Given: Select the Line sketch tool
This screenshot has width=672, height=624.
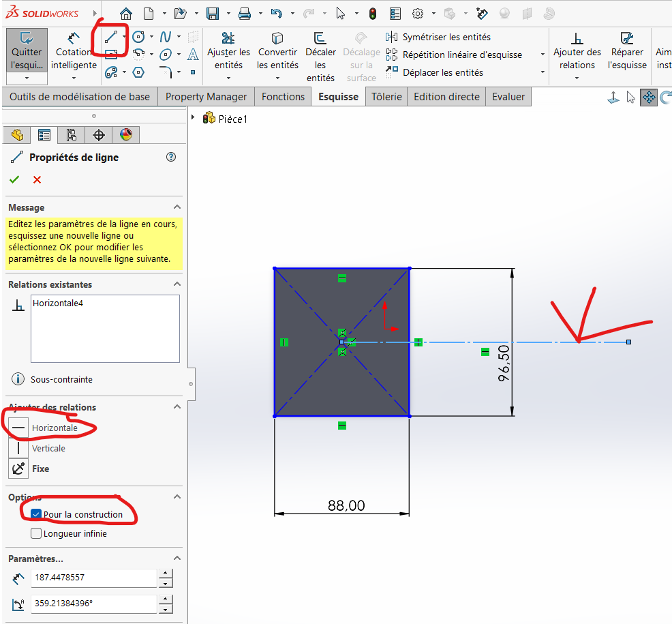Looking at the screenshot, I should [x=111, y=37].
